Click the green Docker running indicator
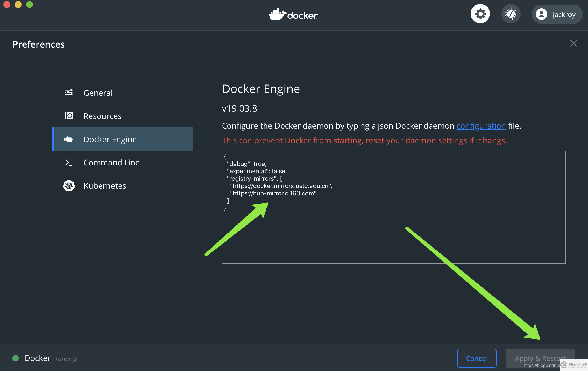The width and height of the screenshot is (588, 371). (x=16, y=358)
